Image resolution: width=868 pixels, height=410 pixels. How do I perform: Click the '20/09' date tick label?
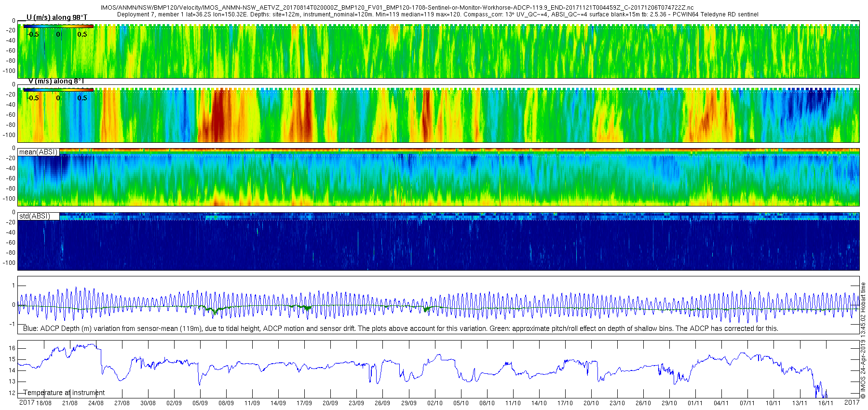[x=330, y=403]
